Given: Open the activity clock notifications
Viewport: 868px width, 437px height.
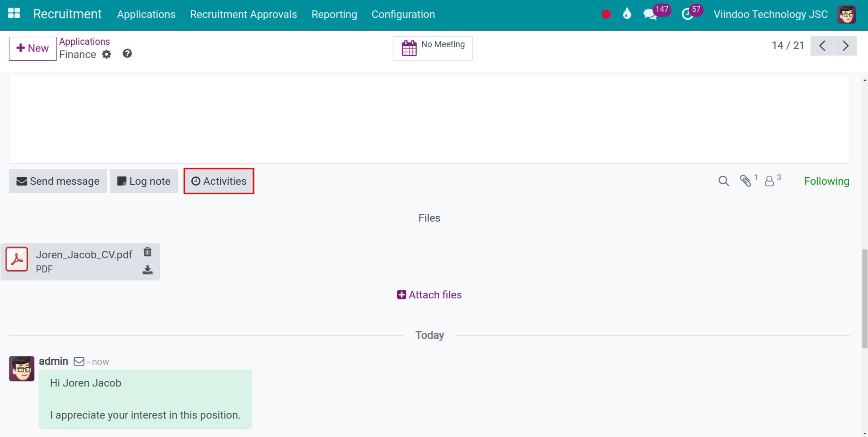Looking at the screenshot, I should 688,14.
